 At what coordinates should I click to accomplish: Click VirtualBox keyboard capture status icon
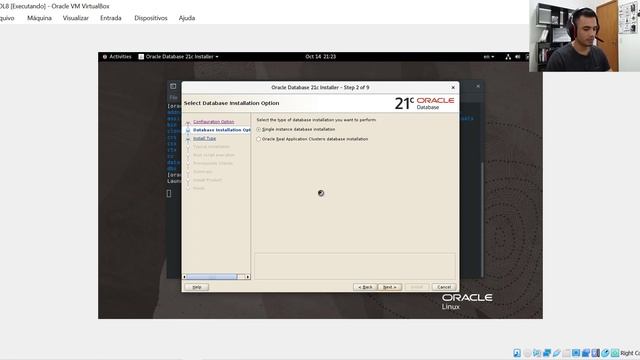coord(615,353)
